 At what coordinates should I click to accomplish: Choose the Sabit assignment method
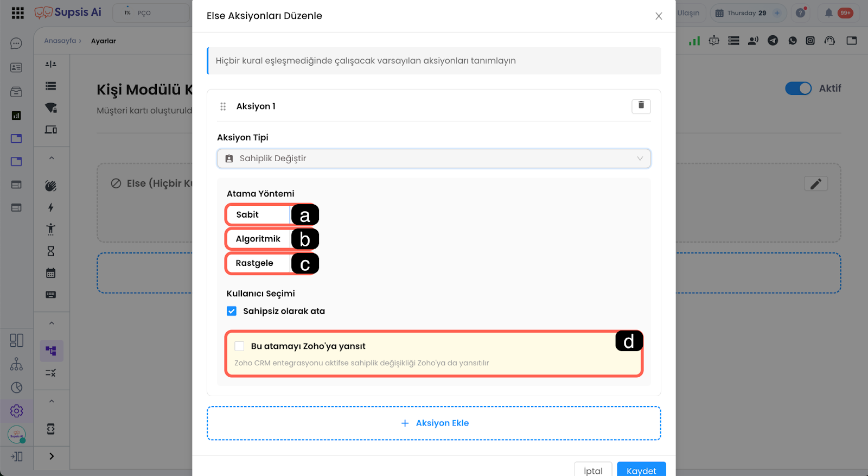tap(248, 215)
